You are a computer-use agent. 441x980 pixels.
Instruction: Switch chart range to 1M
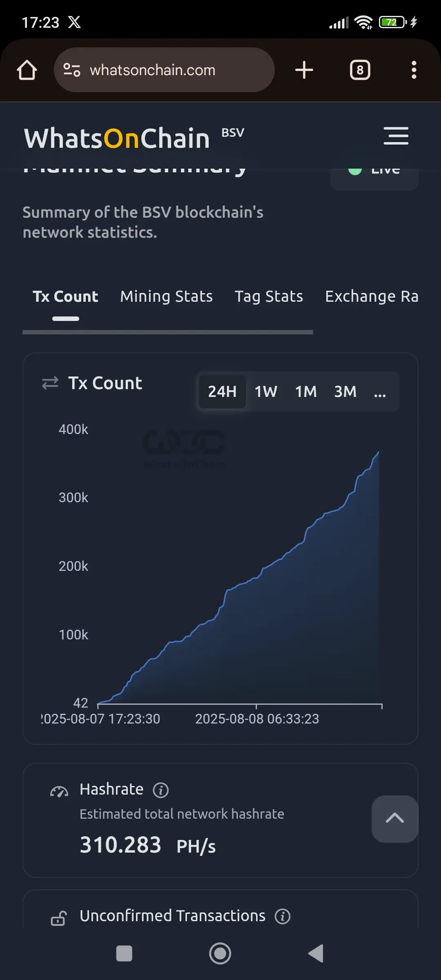click(x=306, y=391)
